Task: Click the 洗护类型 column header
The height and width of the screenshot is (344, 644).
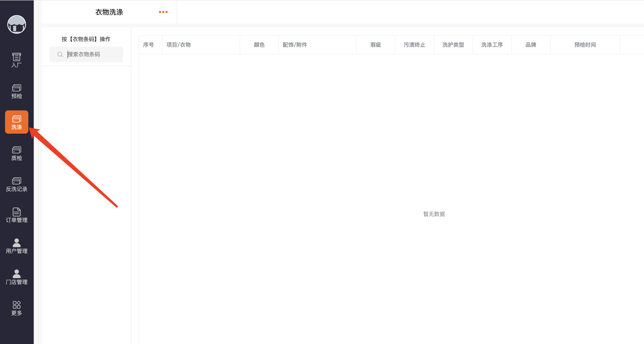Action: (453, 45)
